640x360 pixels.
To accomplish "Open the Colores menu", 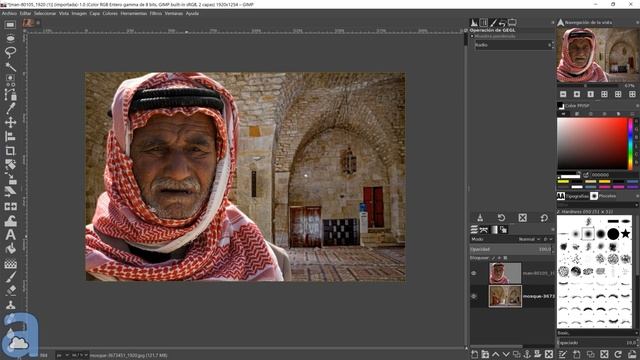I will click(x=110, y=13).
